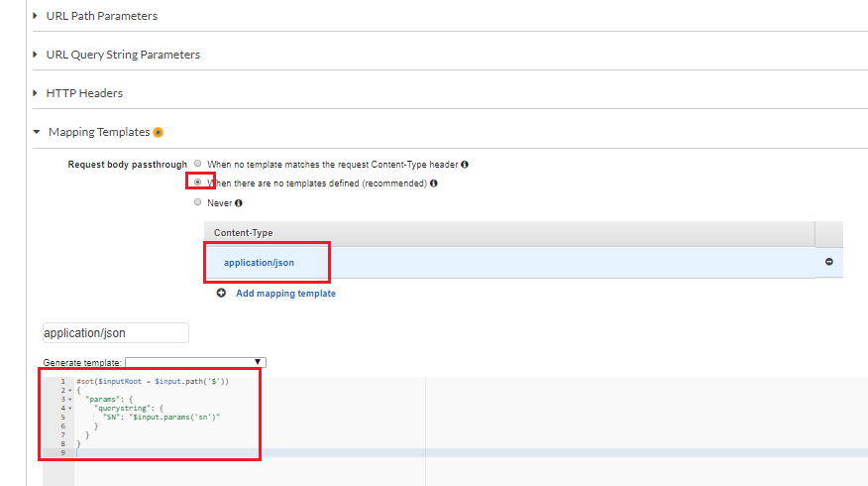Select 'When there are no templates defined' option
This screenshot has height=486, width=868.
(x=197, y=182)
